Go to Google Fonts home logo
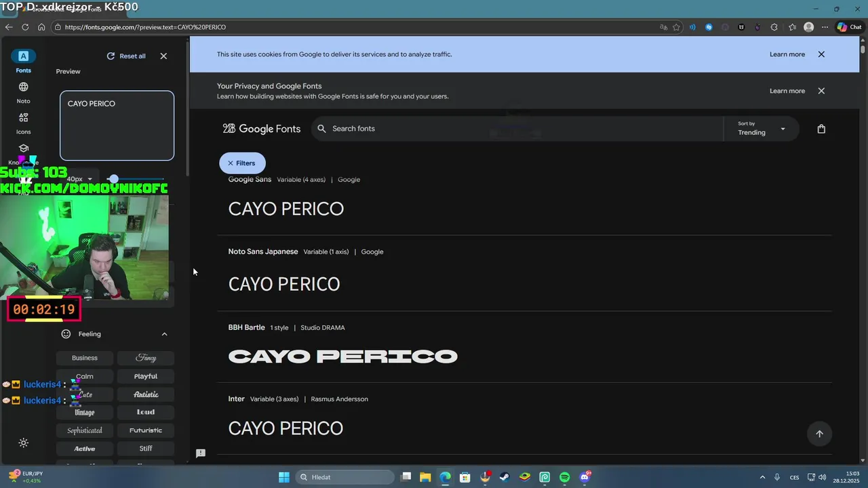The image size is (868, 488). pyautogui.click(x=262, y=129)
